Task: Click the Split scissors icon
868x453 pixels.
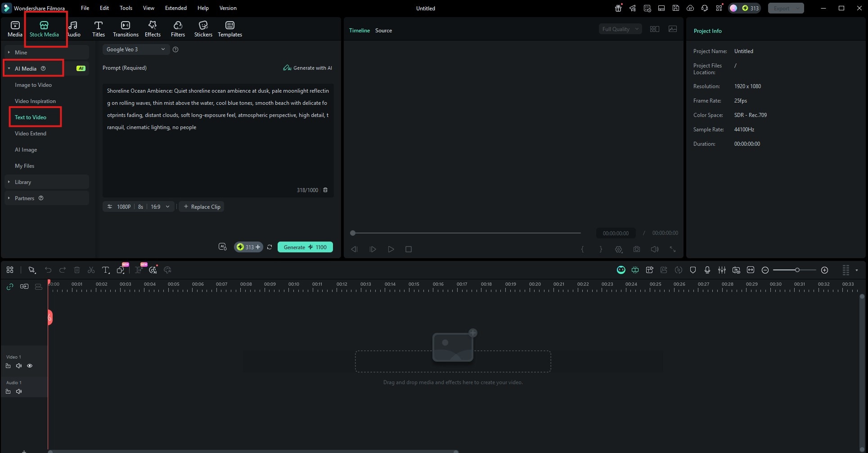Action: click(91, 270)
